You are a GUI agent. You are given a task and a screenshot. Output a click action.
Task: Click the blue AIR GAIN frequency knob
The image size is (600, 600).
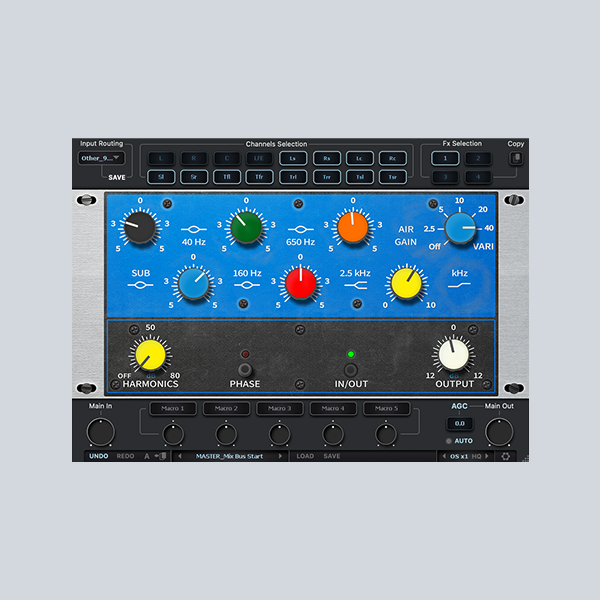point(460,228)
